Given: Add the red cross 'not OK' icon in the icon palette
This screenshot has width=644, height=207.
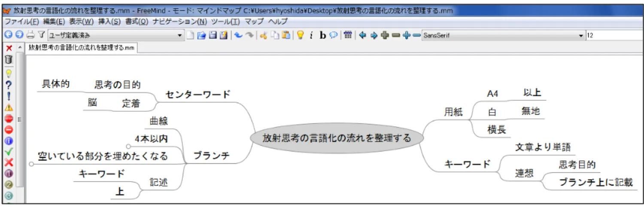Looking at the screenshot, I should point(9,162).
